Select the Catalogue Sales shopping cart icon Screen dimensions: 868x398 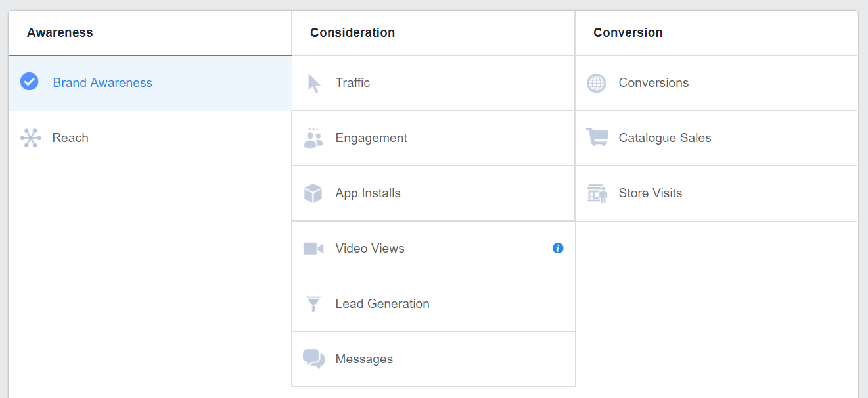coord(597,137)
